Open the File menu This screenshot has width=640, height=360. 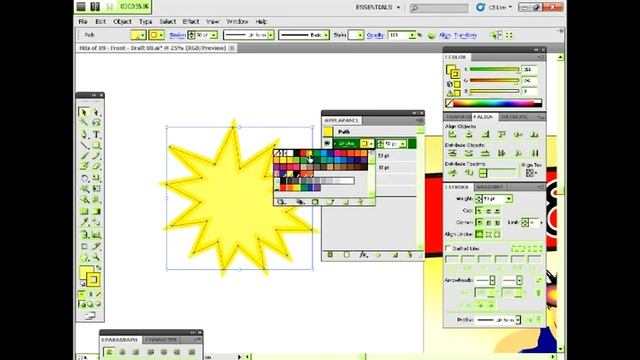click(83, 22)
